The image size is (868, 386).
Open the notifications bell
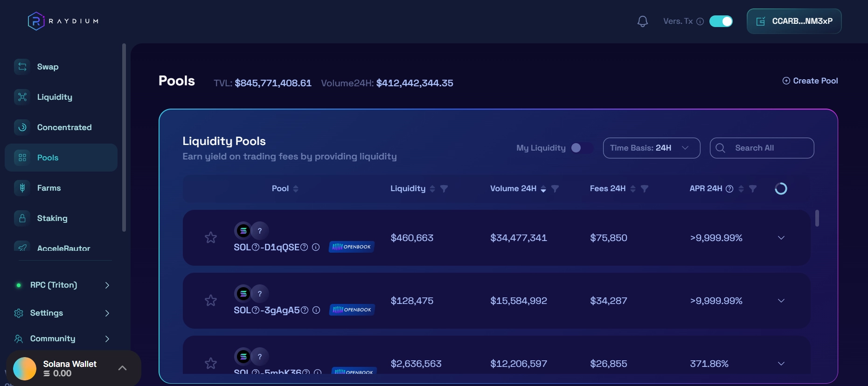point(643,21)
